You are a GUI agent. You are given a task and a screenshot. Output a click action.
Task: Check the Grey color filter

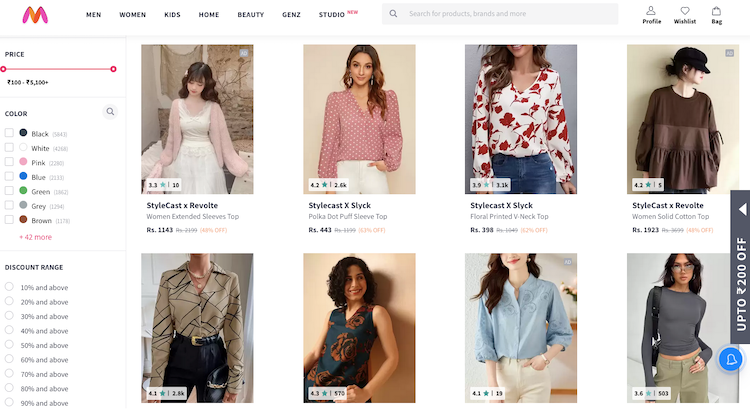(9, 205)
